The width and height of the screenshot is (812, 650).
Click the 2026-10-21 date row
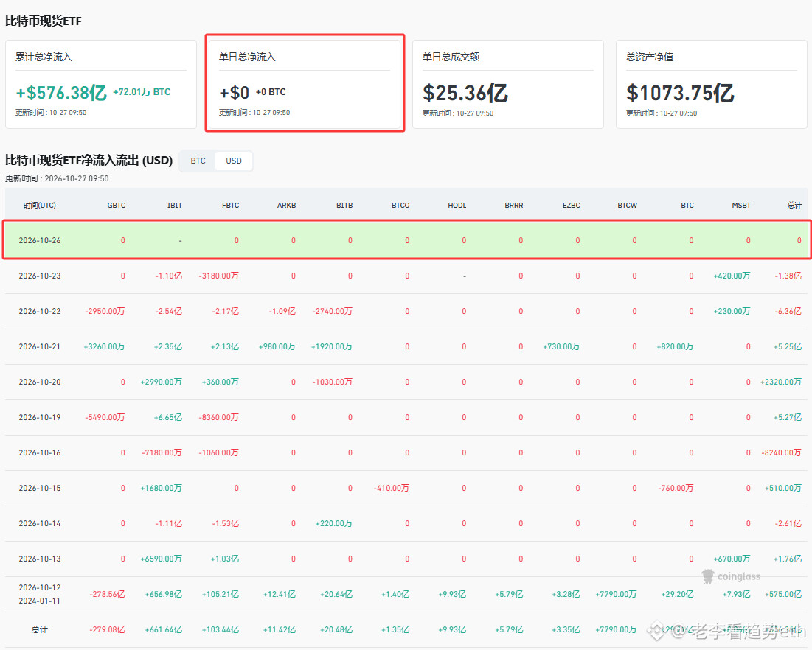click(406, 346)
